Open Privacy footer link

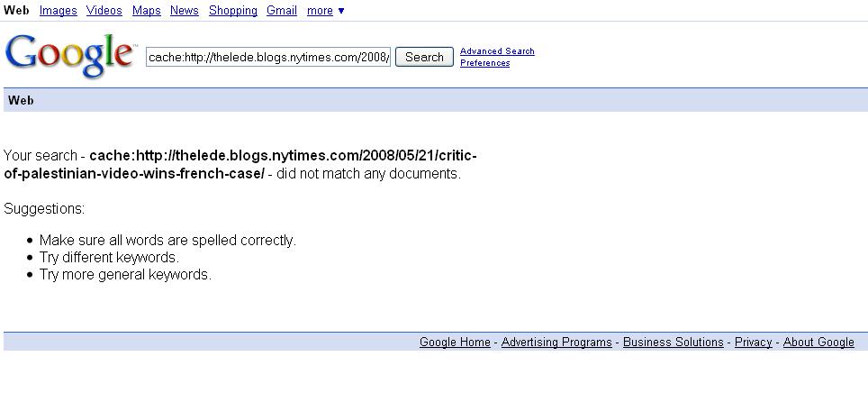(x=753, y=342)
